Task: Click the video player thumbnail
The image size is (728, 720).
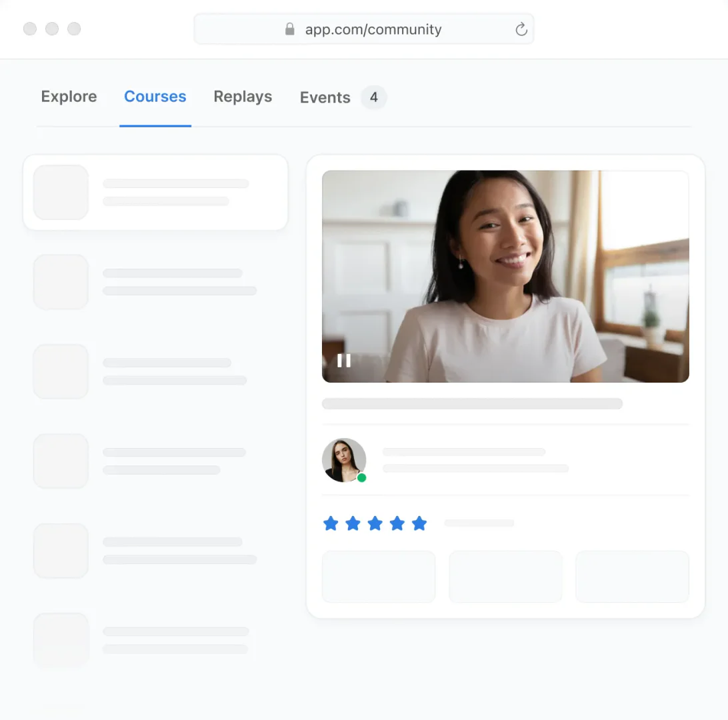Action: point(505,276)
